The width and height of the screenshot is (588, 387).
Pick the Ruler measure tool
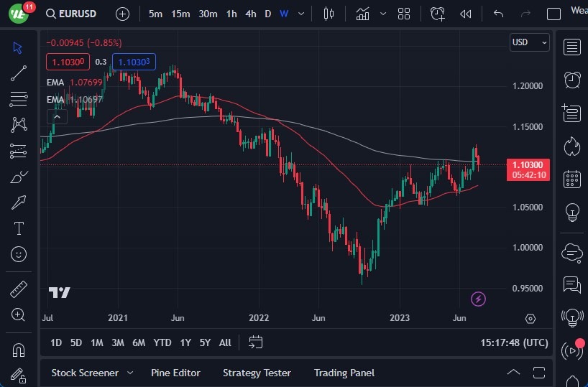click(19, 289)
